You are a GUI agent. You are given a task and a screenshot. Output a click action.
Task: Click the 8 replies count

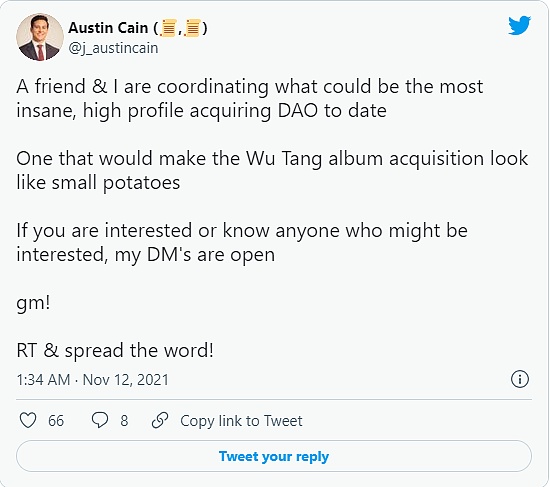pos(124,421)
